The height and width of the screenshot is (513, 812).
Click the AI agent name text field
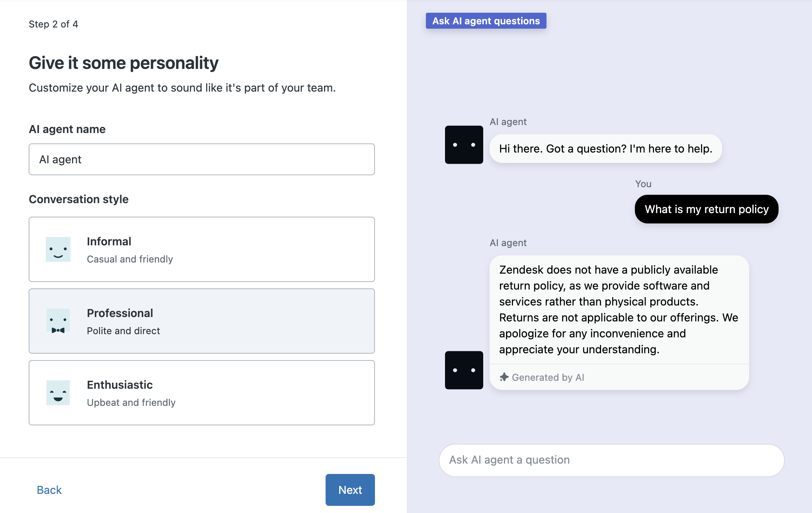(x=201, y=159)
